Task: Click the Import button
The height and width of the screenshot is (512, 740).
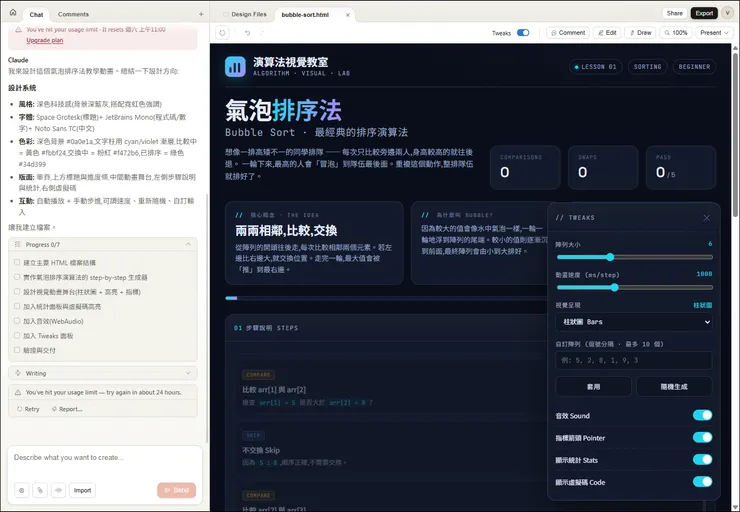Action: pyautogui.click(x=83, y=490)
